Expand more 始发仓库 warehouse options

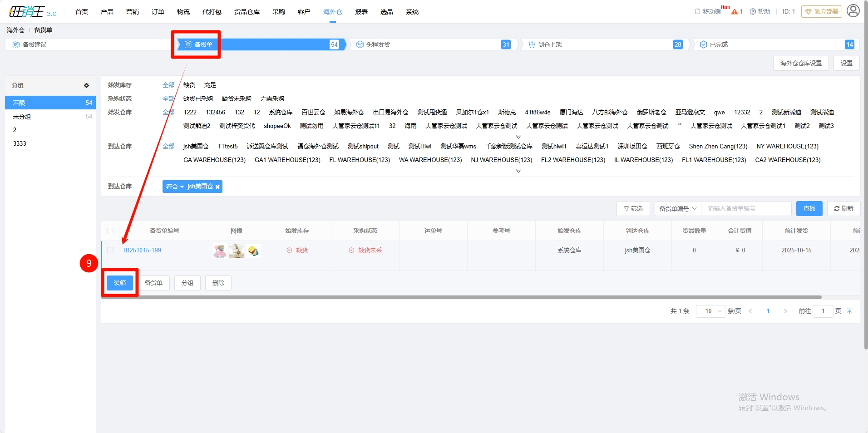coord(518,137)
